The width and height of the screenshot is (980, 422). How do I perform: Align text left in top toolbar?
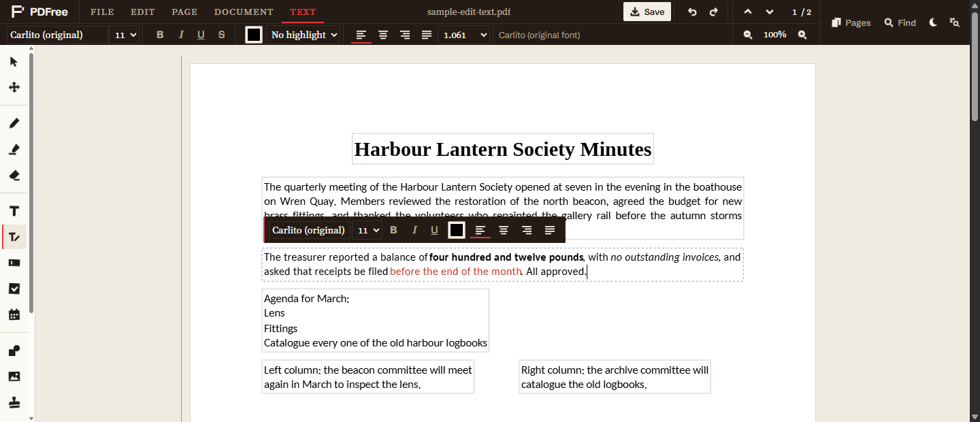pos(361,35)
